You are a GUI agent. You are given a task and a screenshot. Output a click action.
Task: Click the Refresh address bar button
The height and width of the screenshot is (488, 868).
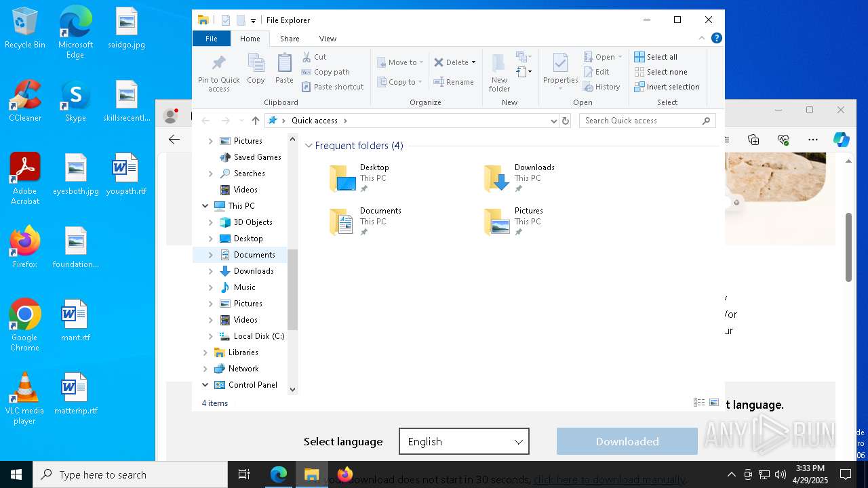pyautogui.click(x=566, y=121)
